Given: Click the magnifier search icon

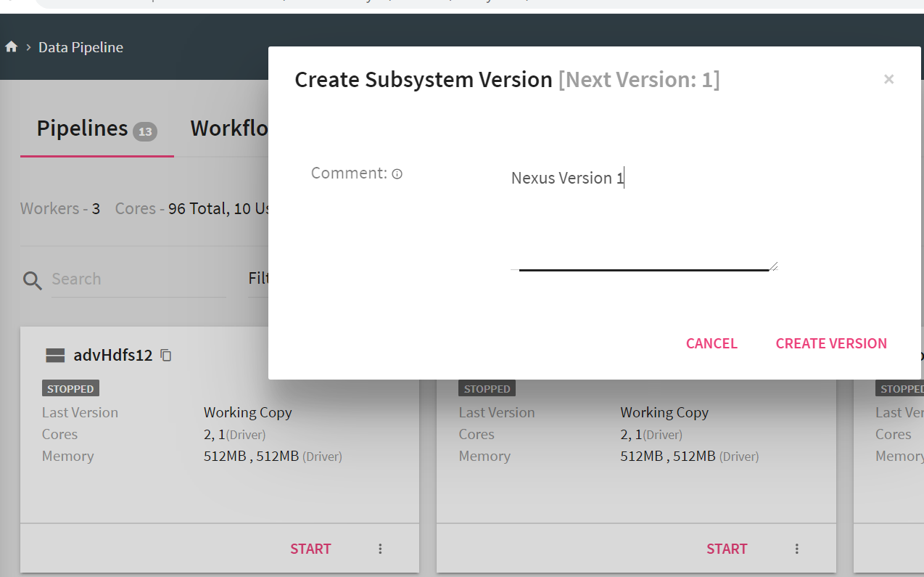Looking at the screenshot, I should point(33,280).
